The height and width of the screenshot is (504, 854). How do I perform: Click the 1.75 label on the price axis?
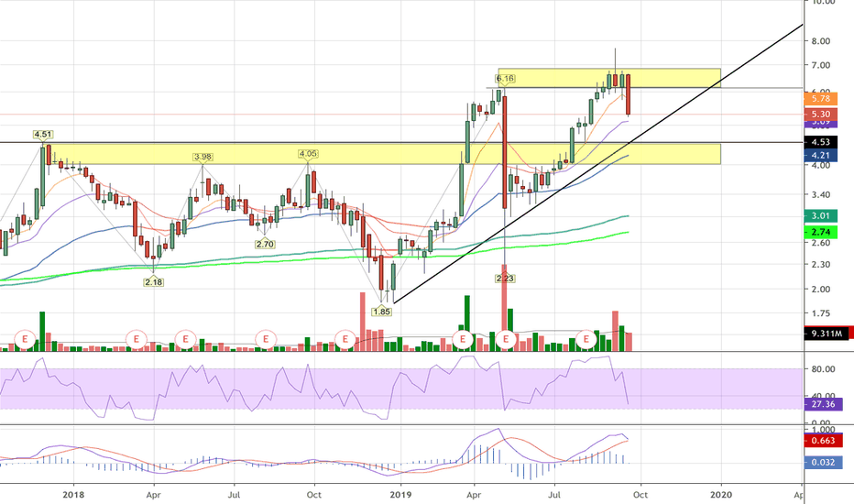point(821,313)
